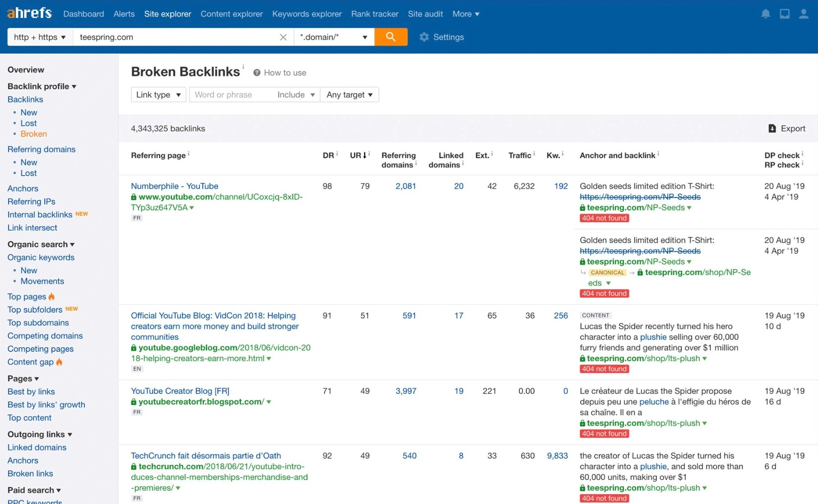The height and width of the screenshot is (504, 818).
Task: Click the Export button
Action: pyautogui.click(x=787, y=128)
